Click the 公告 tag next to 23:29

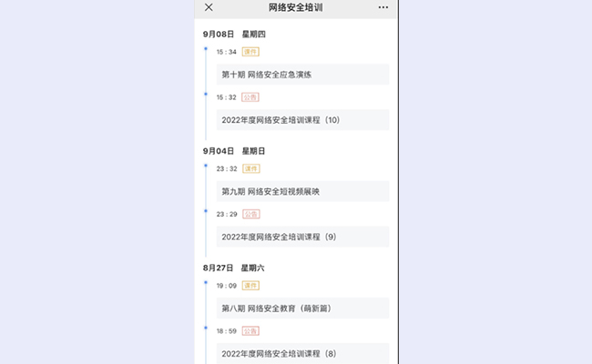coord(250,214)
